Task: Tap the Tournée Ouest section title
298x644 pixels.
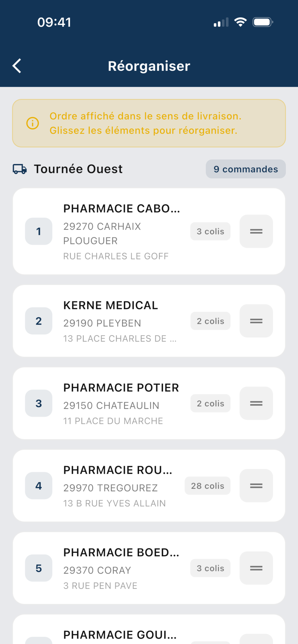Action: coord(78,169)
